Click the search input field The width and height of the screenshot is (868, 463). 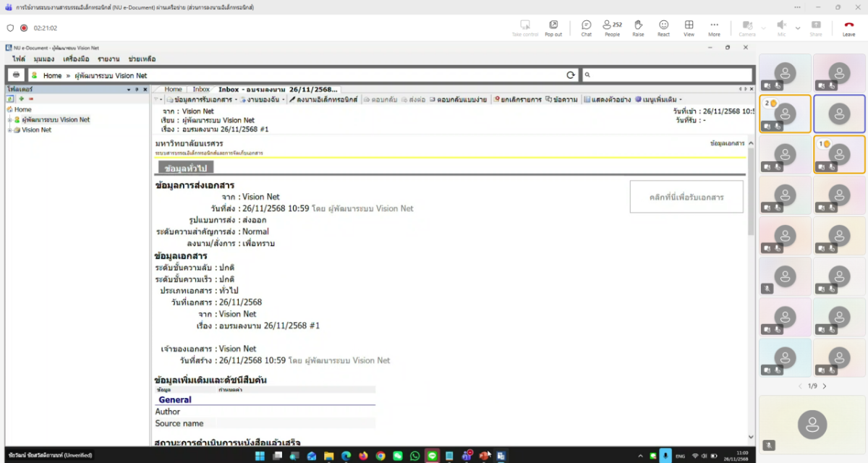click(665, 75)
